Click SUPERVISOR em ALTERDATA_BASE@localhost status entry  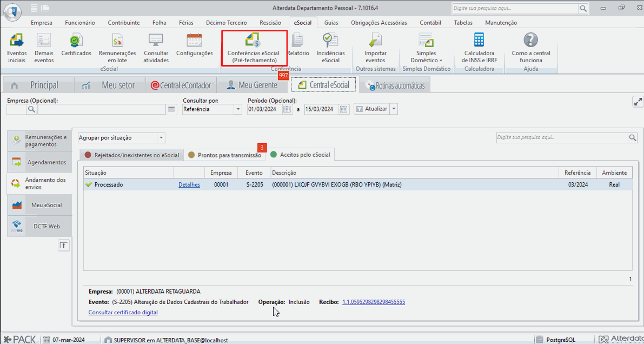[x=167, y=340]
